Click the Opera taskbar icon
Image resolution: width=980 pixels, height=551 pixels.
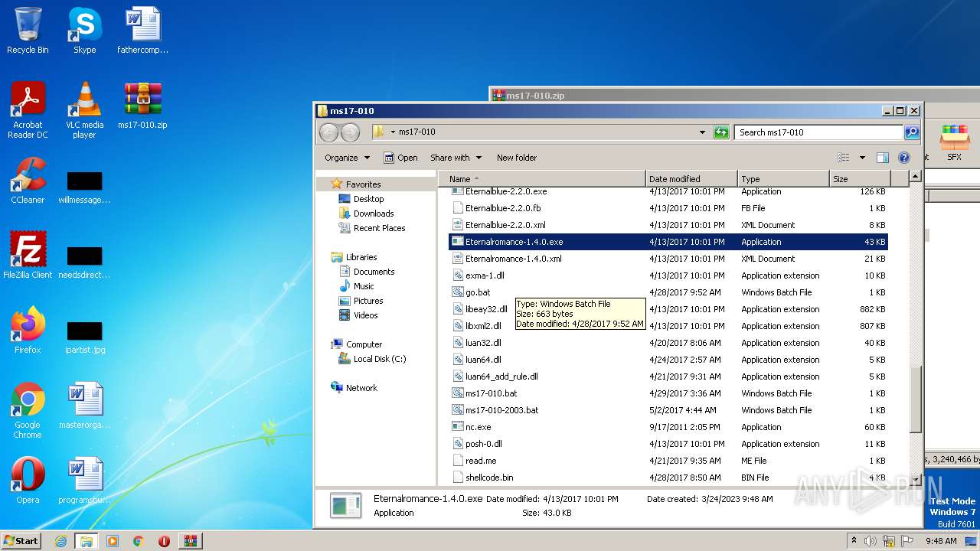pyautogui.click(x=164, y=541)
